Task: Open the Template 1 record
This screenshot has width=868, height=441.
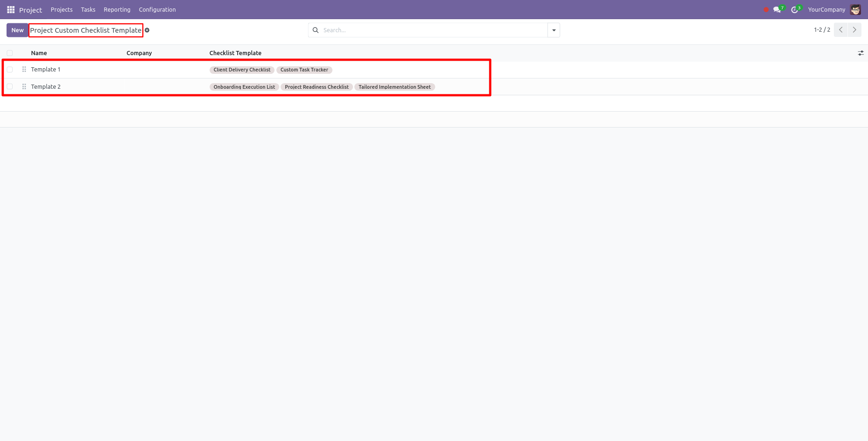Action: [46, 70]
